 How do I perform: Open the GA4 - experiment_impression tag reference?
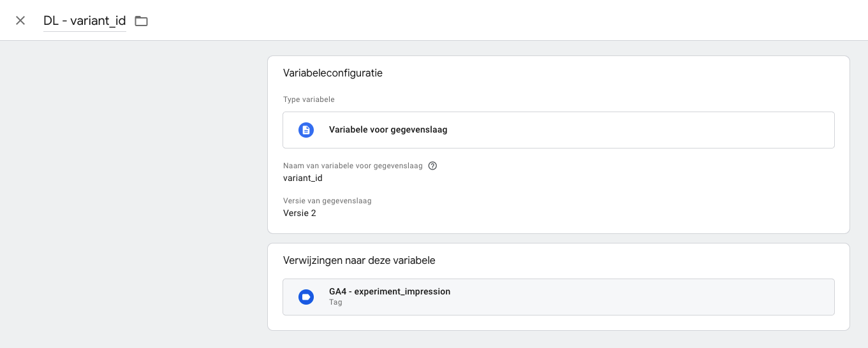(558, 297)
